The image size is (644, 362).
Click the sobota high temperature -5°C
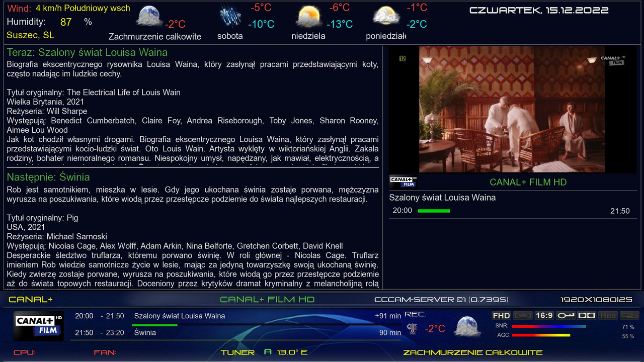(x=261, y=8)
